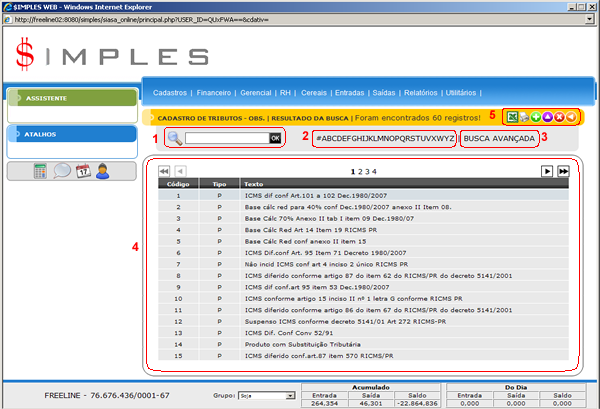Click the user profile icon
Screen dimensions: 600x409
[103, 170]
